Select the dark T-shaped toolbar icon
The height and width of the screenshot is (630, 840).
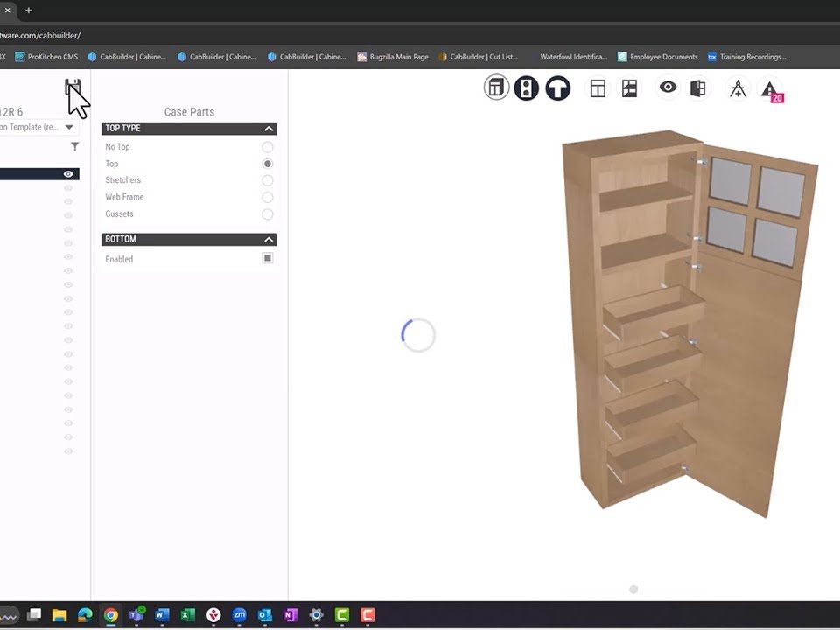pos(557,87)
